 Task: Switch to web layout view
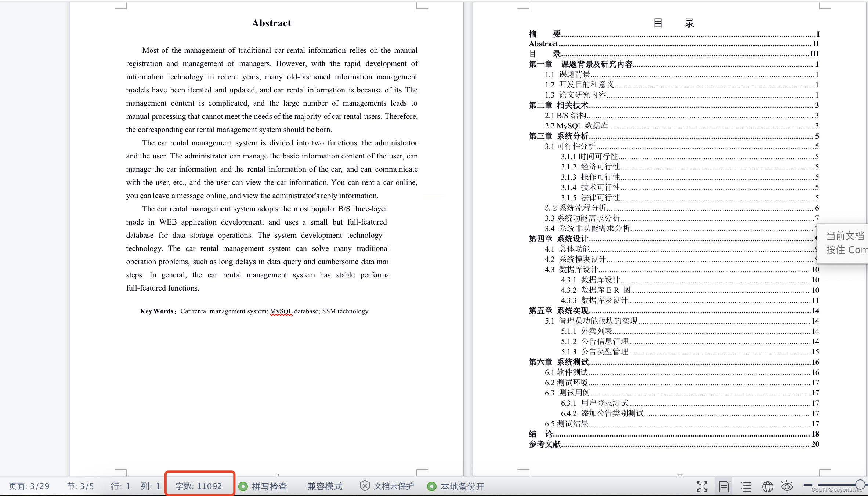(x=767, y=486)
